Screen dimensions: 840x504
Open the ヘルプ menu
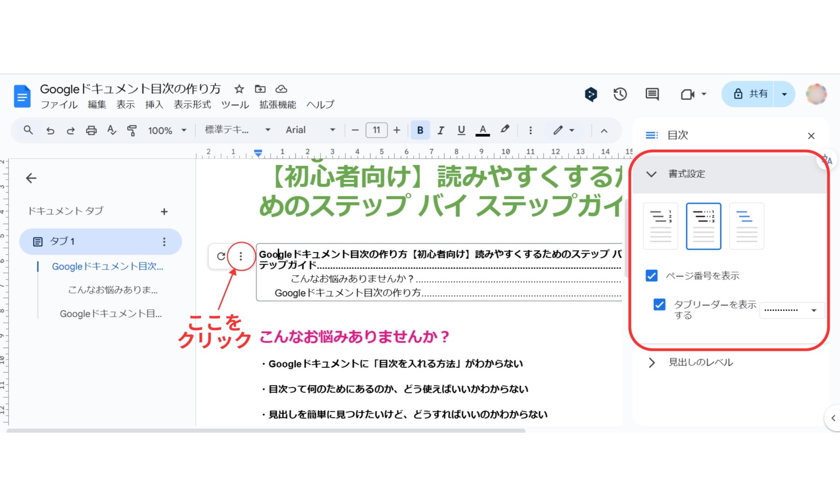[x=320, y=105]
